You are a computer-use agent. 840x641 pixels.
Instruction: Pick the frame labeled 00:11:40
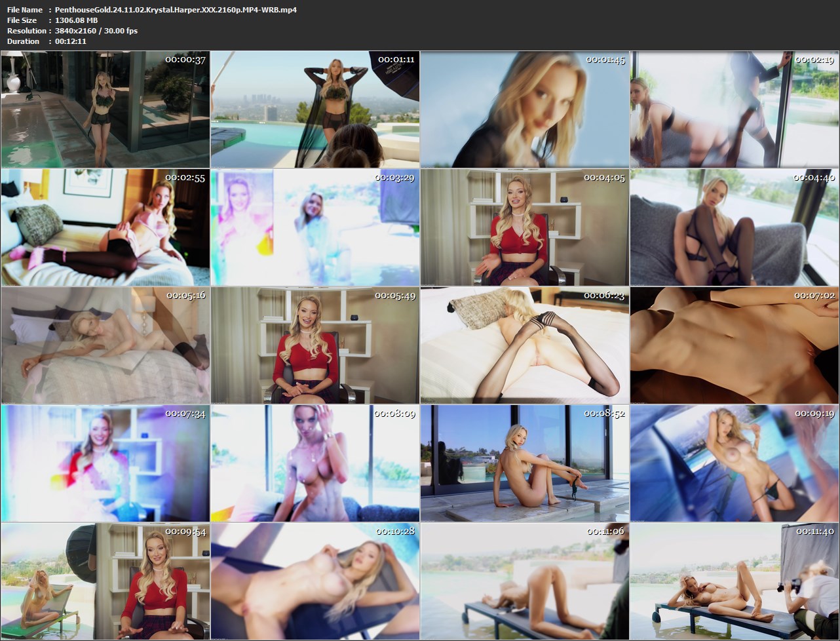[735, 581]
